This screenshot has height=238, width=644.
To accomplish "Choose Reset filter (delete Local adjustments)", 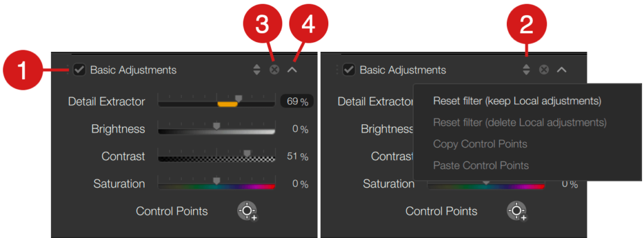I will click(519, 122).
